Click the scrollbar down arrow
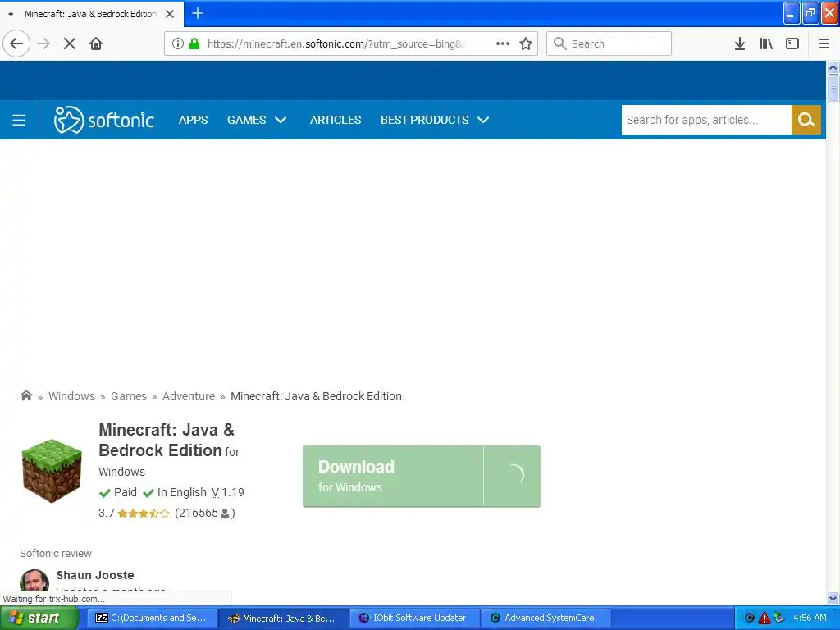Image resolution: width=840 pixels, height=630 pixels. 833,598
